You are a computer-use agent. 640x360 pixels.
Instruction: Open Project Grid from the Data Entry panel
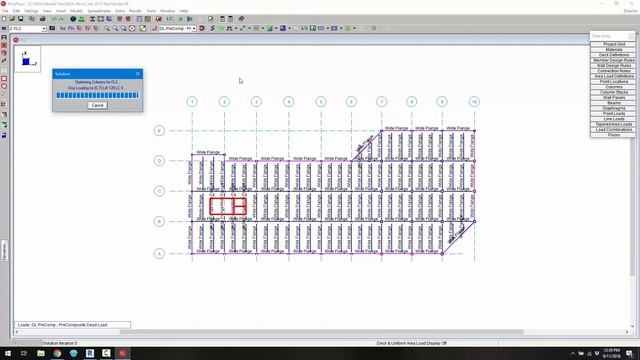tap(613, 44)
